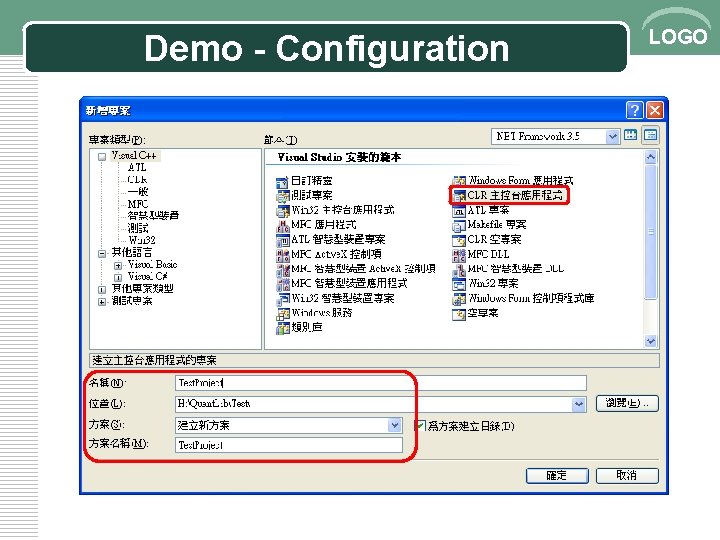Choose MFC 智慧型裝置 DLL template icon

pyautogui.click(x=458, y=270)
